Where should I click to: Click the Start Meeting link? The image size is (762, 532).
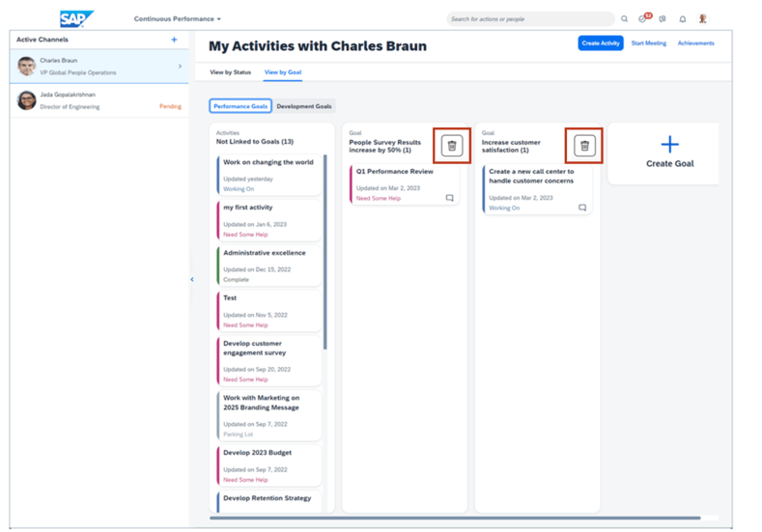[x=648, y=43]
